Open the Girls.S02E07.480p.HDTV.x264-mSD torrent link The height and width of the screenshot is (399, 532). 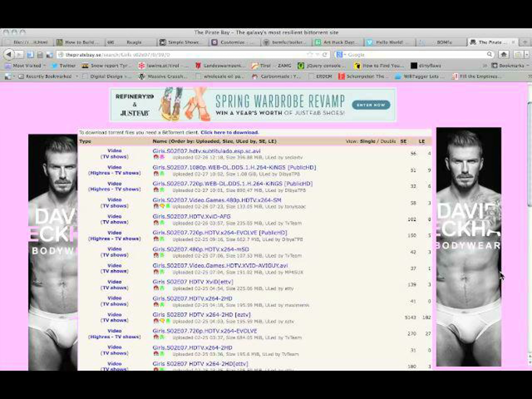[201, 249]
